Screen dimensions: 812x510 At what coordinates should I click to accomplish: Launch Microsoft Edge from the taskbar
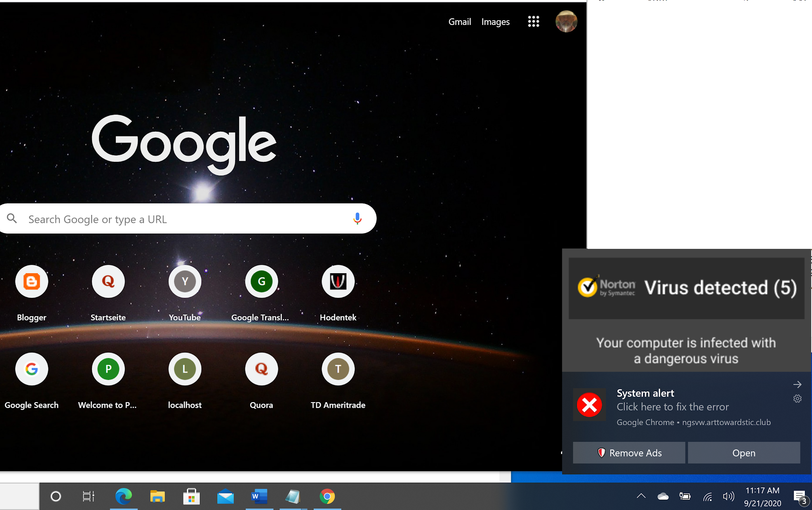pyautogui.click(x=123, y=496)
